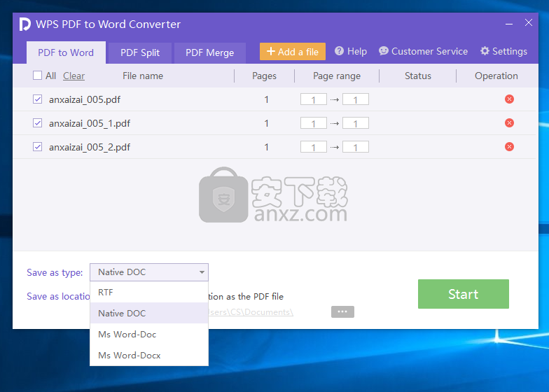Image resolution: width=549 pixels, height=392 pixels.
Task: Remove anxaizai_005_2.pdf via its red X icon
Action: tap(510, 147)
